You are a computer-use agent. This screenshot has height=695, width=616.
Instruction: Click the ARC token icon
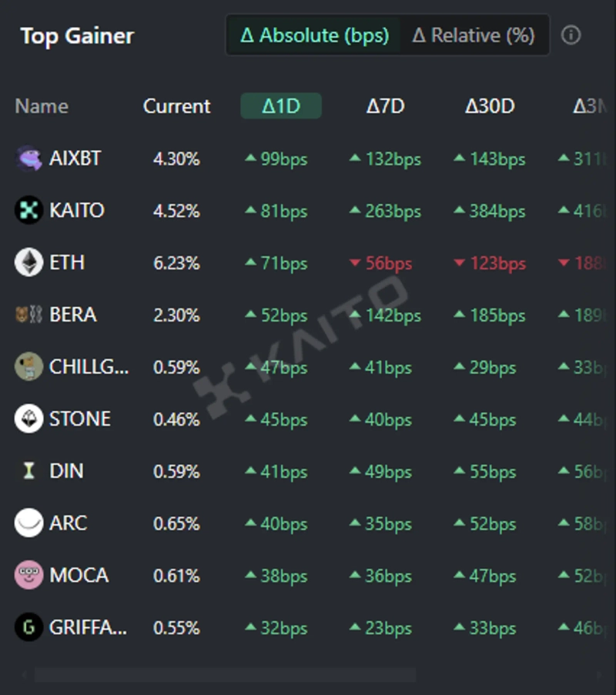click(x=28, y=523)
